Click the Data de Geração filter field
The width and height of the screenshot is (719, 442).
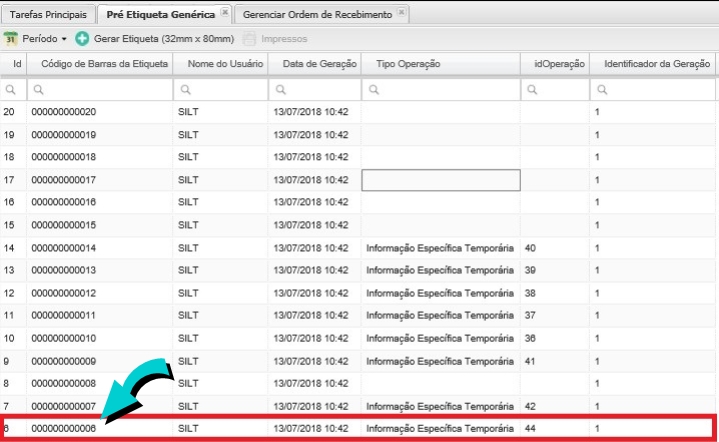(315, 90)
